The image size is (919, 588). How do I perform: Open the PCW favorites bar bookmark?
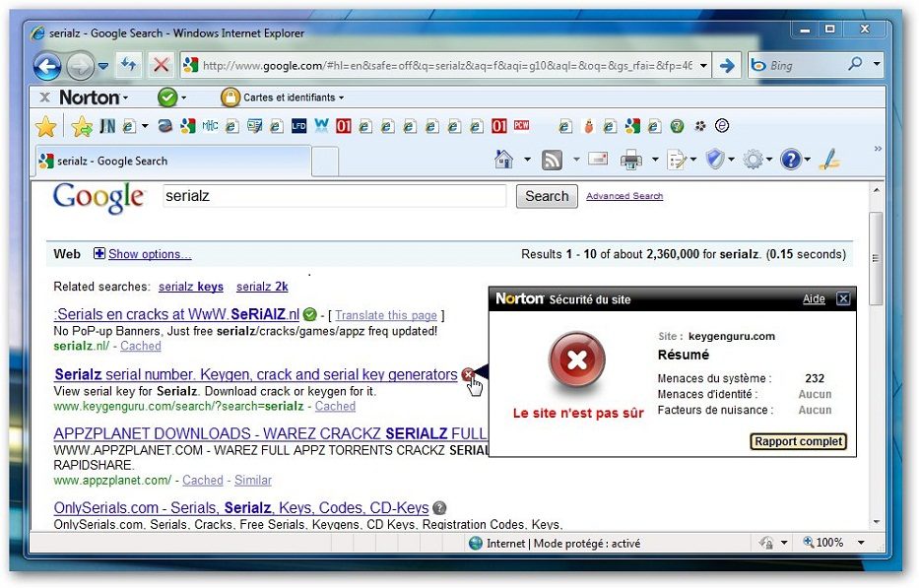pos(521,125)
